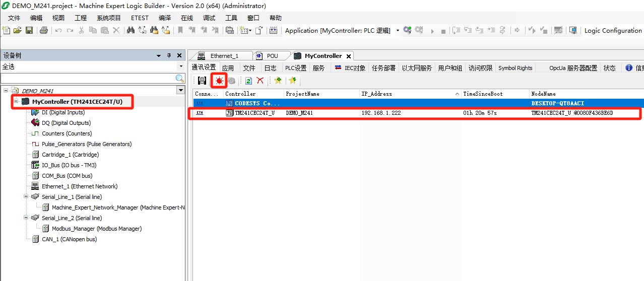Open the 在线 menu
Screen dimensions: 644x281
tap(187, 18)
